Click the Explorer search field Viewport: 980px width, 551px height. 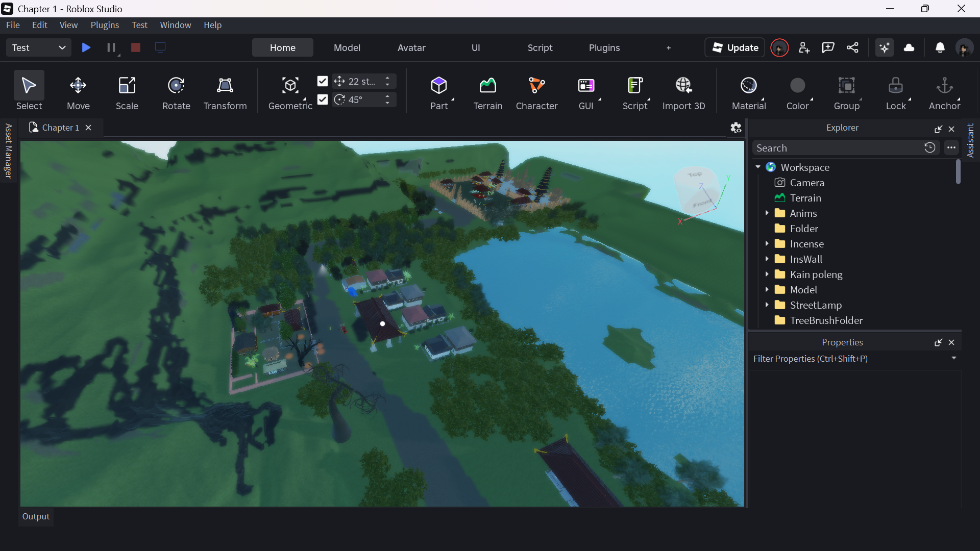pyautogui.click(x=837, y=148)
